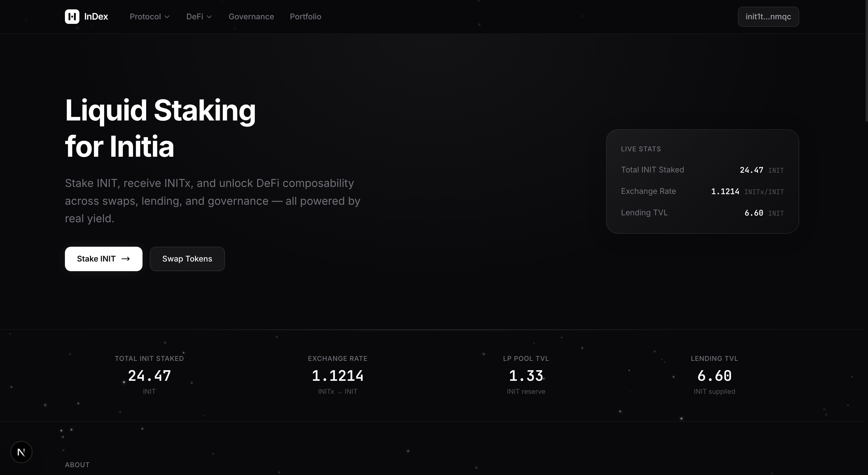Expand the Protocol menu chevron

click(x=167, y=17)
